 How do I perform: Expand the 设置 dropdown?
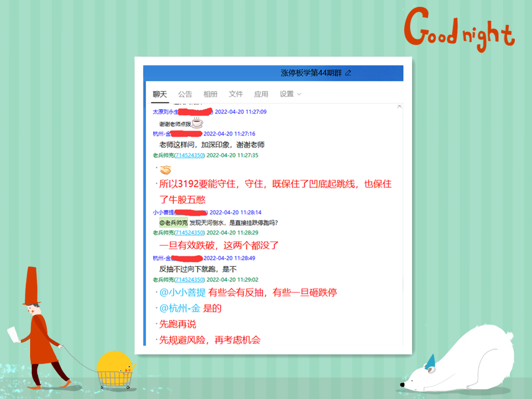(x=290, y=94)
